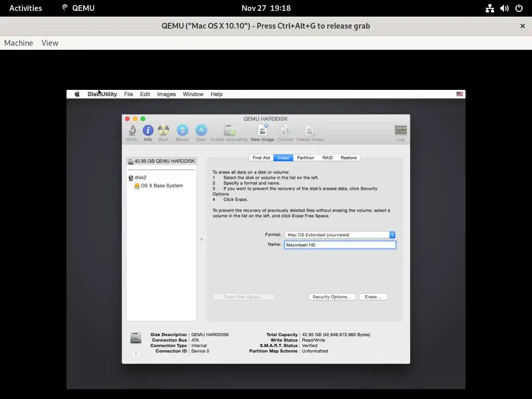Click the Resize Image toolbar icon
The image size is (532, 399).
pos(311,130)
